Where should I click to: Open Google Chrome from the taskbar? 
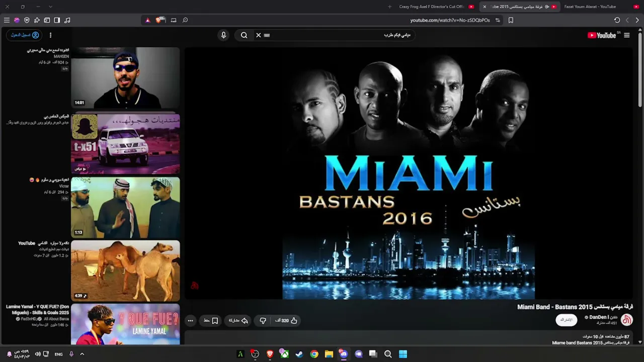[314, 354]
